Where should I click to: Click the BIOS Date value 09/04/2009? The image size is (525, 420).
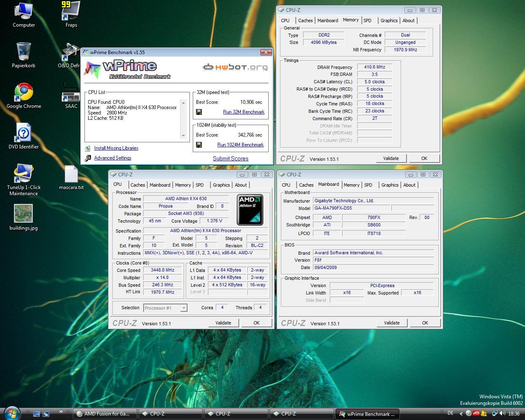pyautogui.click(x=373, y=267)
